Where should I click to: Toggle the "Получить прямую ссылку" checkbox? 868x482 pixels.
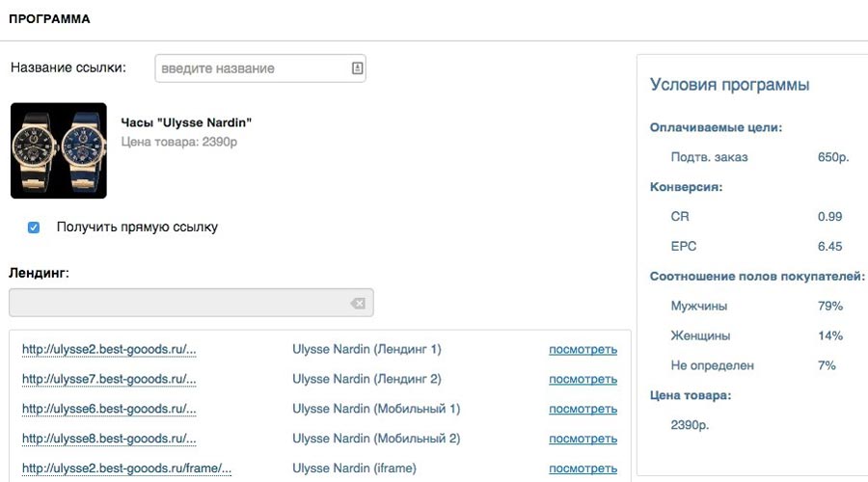pos(34,228)
